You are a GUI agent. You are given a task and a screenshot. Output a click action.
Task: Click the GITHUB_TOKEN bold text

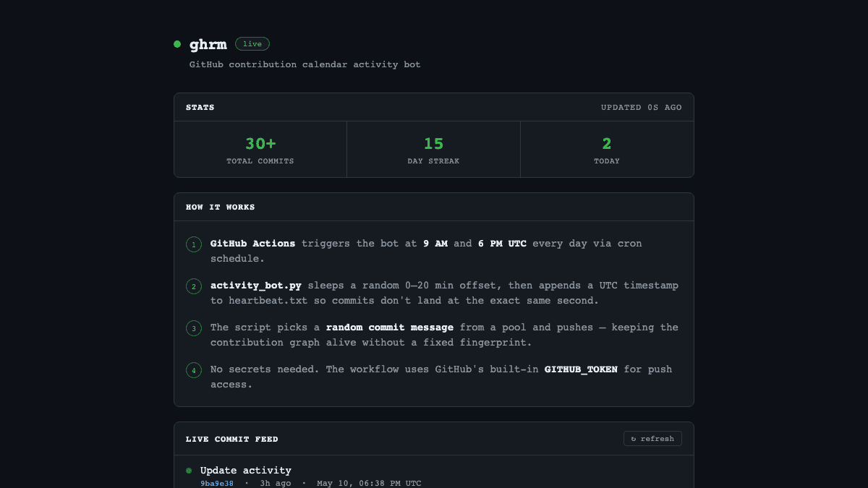[581, 369]
